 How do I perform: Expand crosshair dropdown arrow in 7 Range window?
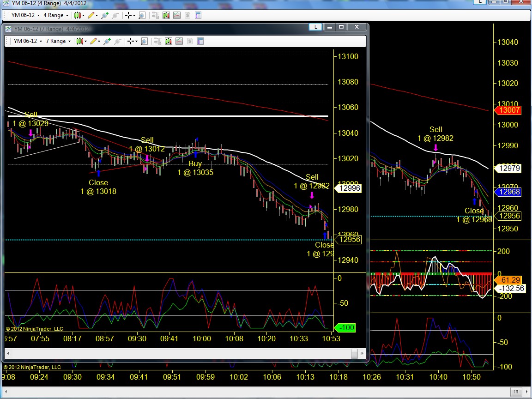(136, 42)
